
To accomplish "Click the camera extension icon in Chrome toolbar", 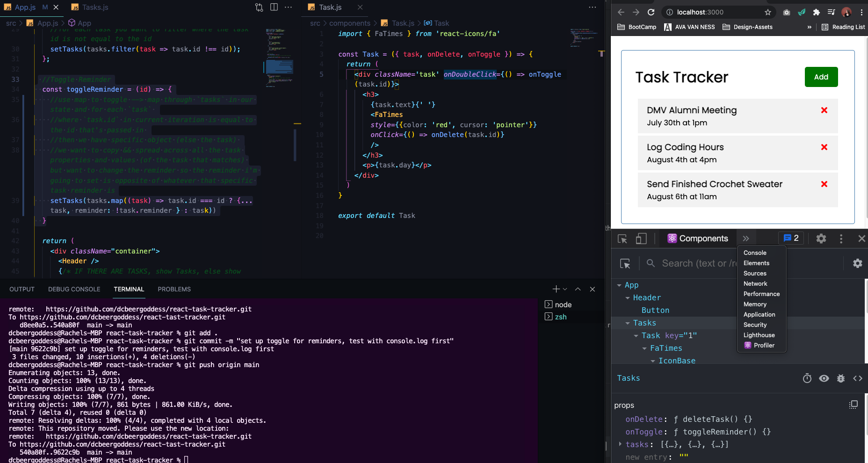I will [x=787, y=12].
